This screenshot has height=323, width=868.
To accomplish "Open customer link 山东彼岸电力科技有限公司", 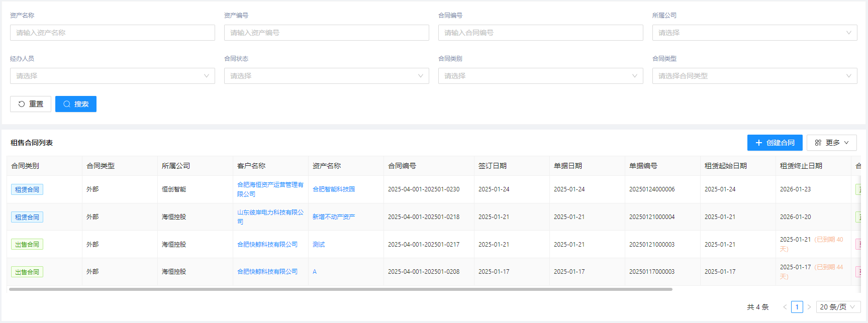I will point(270,217).
